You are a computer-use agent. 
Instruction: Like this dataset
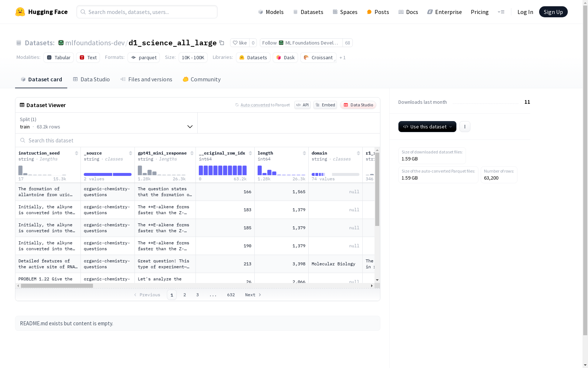(x=240, y=43)
